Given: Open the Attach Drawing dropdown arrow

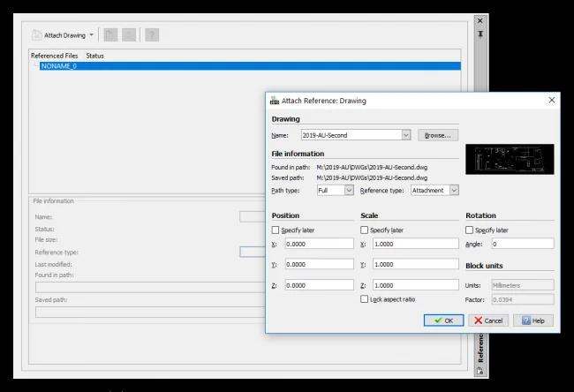Looking at the screenshot, I should pyautogui.click(x=92, y=35).
